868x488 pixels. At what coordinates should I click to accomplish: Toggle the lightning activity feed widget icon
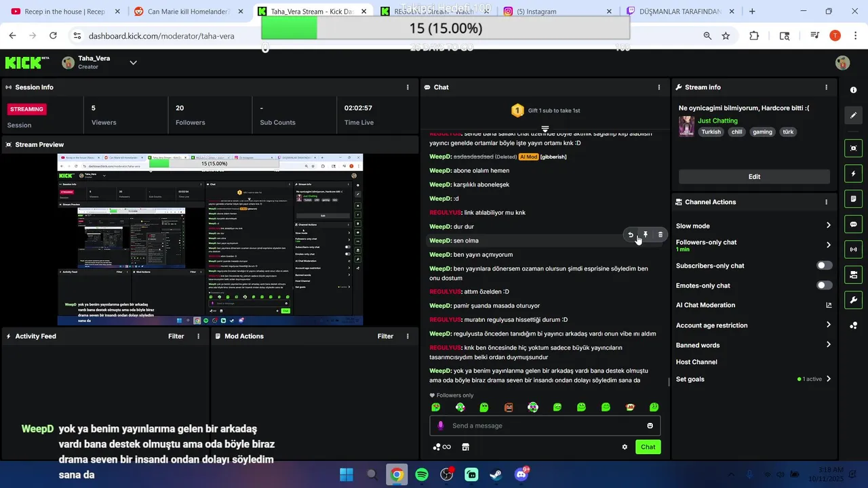tap(853, 174)
